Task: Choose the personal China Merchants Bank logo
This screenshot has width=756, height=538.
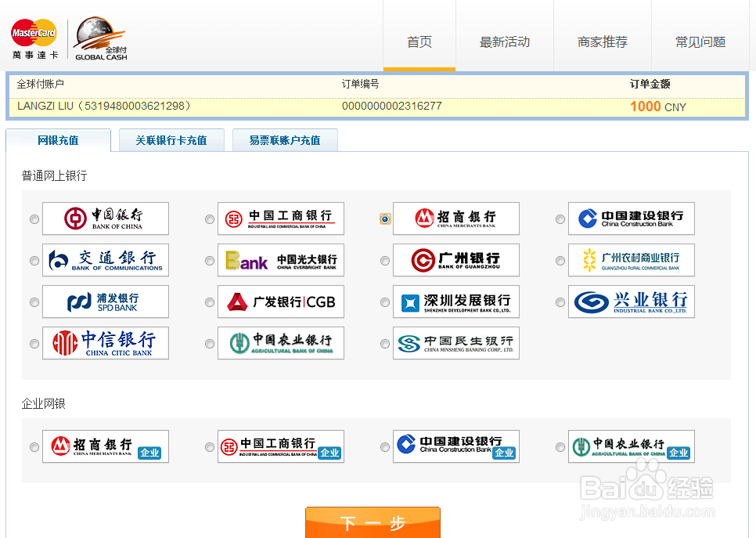Action: pos(456,218)
